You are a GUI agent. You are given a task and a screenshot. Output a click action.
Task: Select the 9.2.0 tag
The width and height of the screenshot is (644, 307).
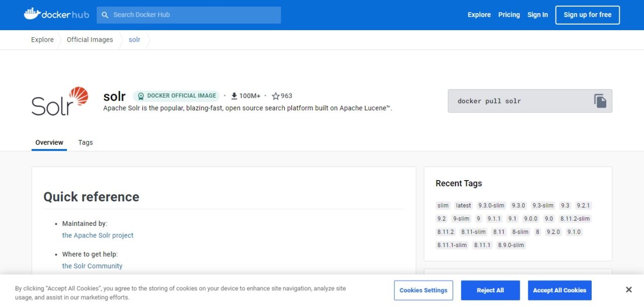553,232
